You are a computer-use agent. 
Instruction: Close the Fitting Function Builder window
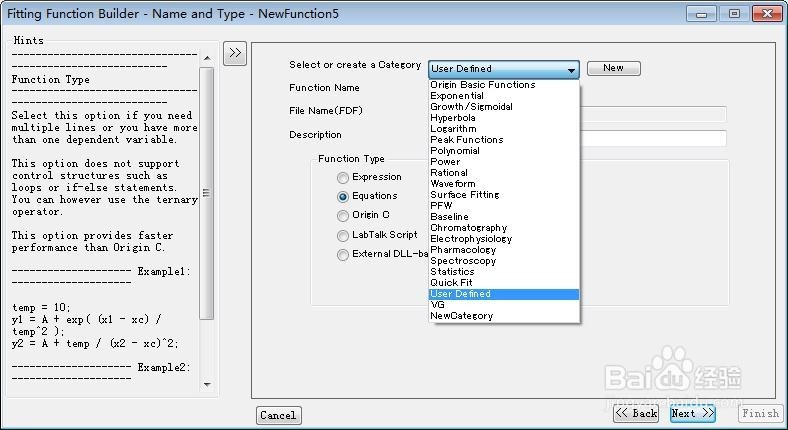pyautogui.click(x=767, y=14)
